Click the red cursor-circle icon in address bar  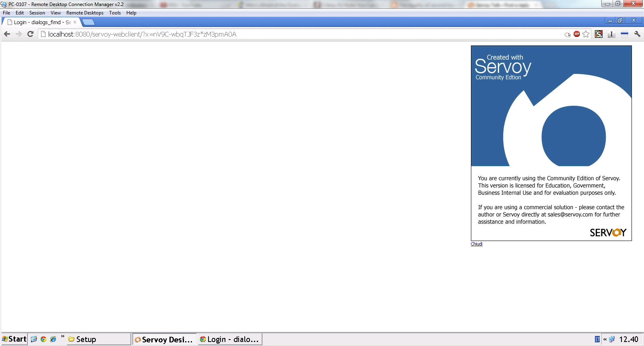568,35
